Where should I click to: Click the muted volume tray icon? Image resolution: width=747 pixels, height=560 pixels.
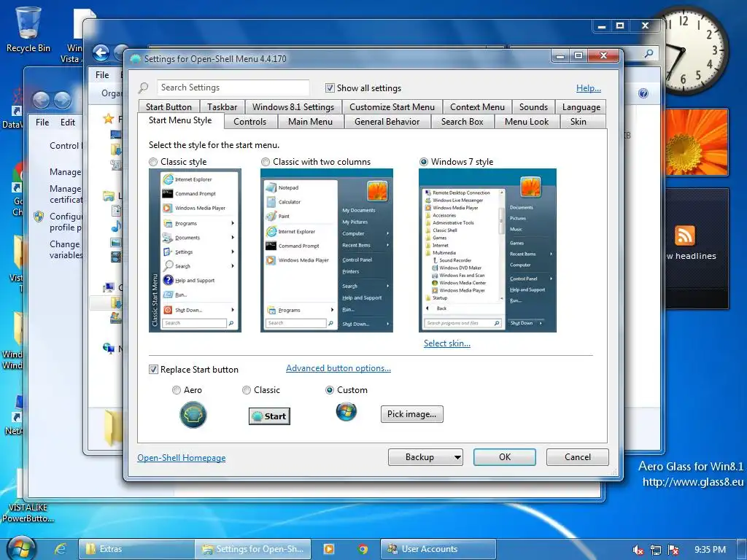point(638,550)
